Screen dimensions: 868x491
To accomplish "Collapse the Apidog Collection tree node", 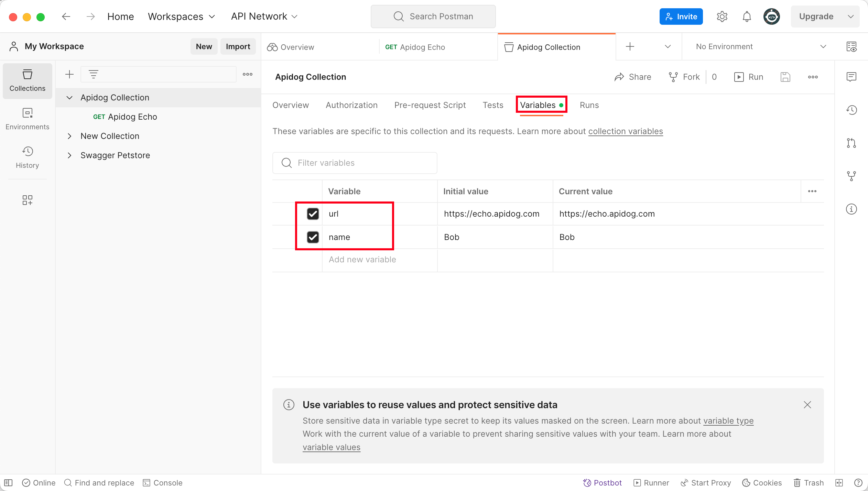I will 69,98.
